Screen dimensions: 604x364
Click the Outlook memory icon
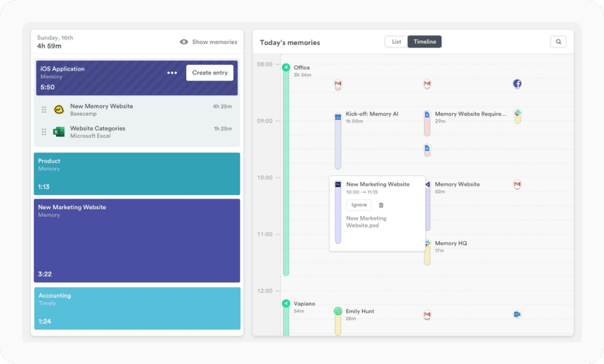tap(517, 315)
